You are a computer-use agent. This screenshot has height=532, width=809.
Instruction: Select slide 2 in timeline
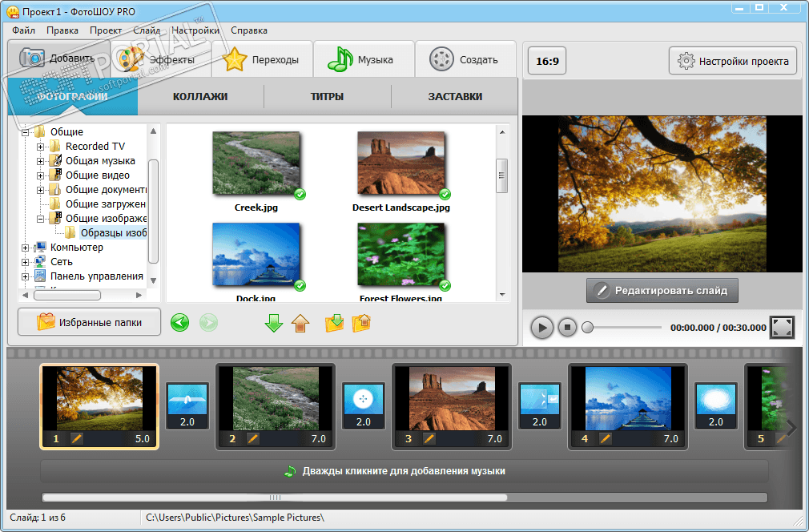click(276, 406)
